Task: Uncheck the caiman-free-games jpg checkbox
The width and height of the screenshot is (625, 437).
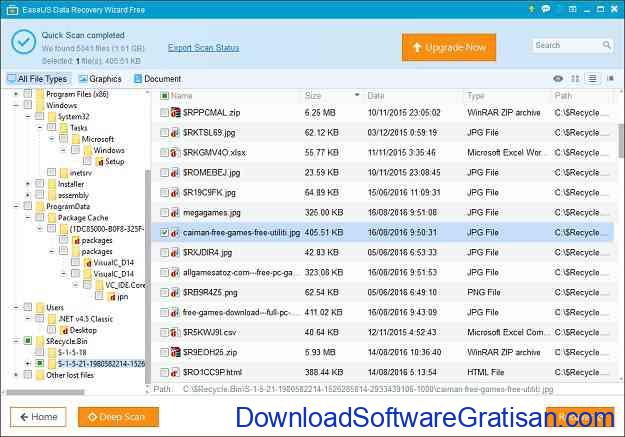Action: (x=164, y=232)
